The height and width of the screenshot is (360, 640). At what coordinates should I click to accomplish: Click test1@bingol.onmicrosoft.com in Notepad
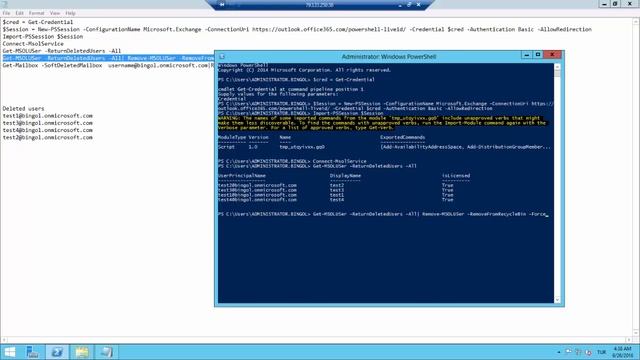[47, 116]
